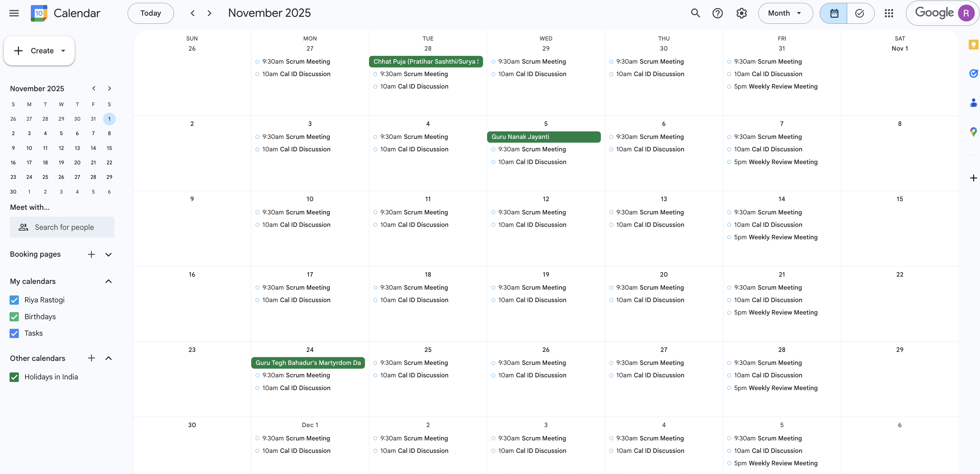This screenshot has width=980, height=474.
Task: Uncheck the Birthdays calendar
Action: pyautogui.click(x=14, y=317)
